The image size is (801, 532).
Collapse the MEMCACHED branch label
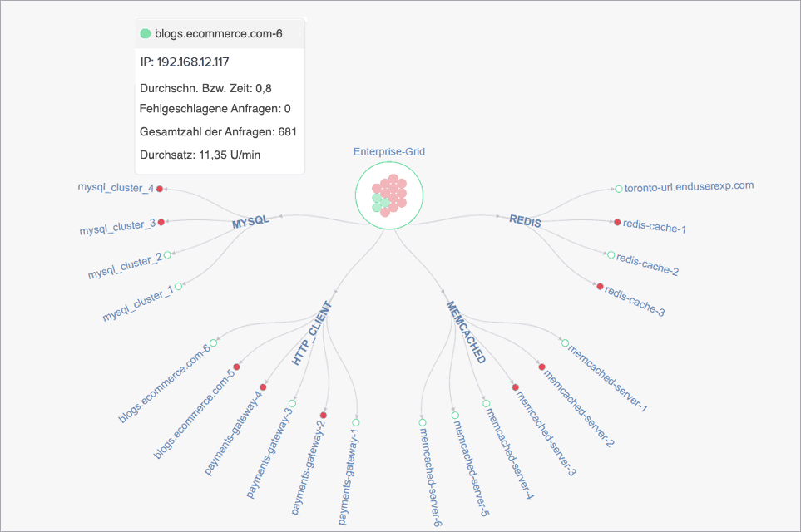(x=463, y=332)
